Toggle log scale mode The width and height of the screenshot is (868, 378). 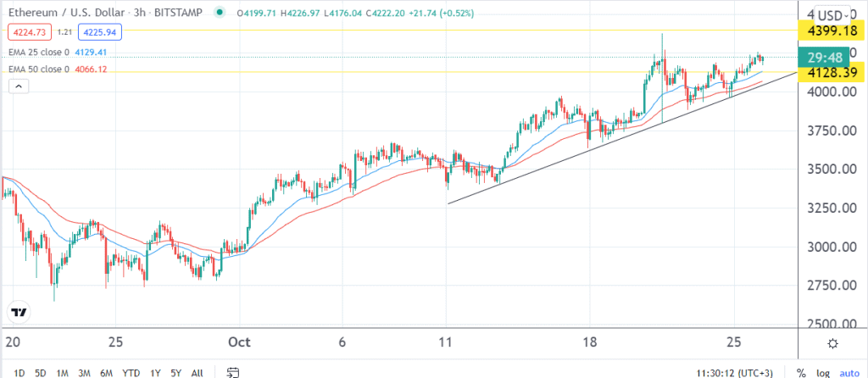pyautogui.click(x=823, y=373)
